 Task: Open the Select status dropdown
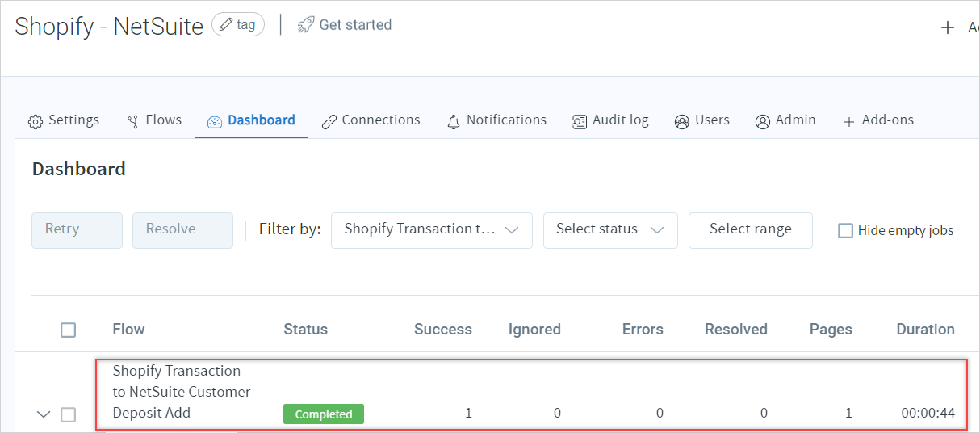coord(610,230)
